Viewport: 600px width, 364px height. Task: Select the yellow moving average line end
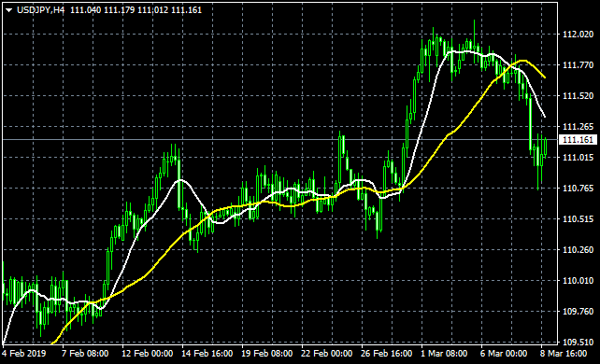545,77
